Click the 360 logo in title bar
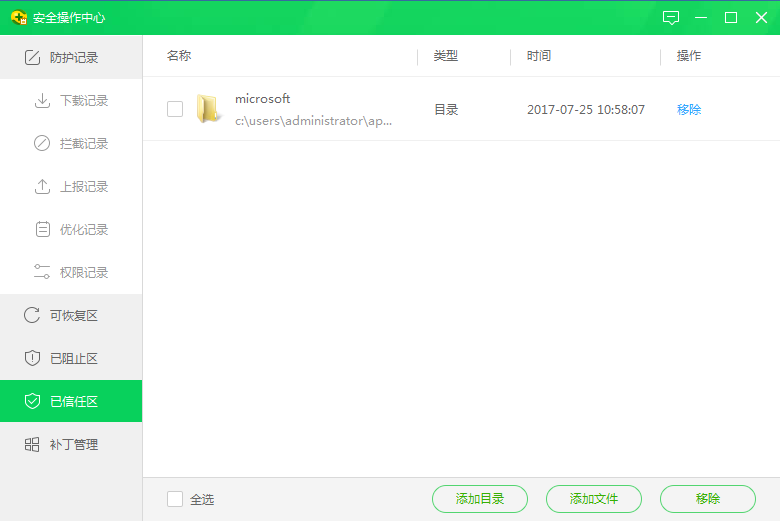This screenshot has height=521, width=780. [19, 17]
